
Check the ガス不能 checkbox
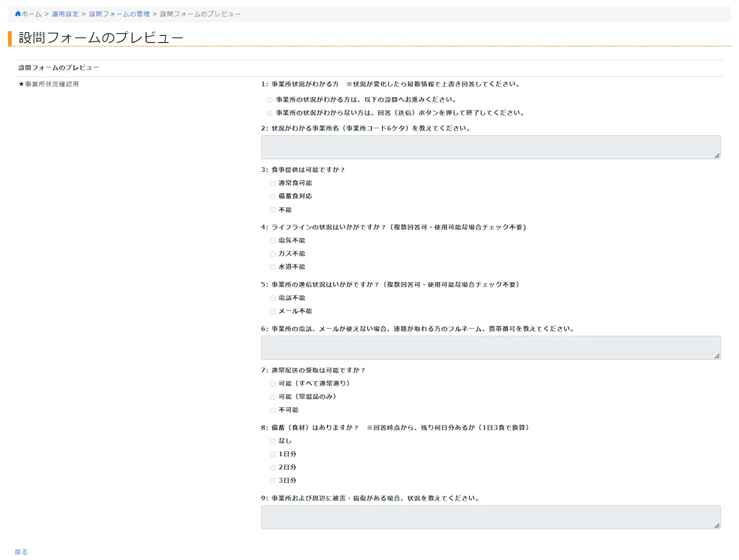pyautogui.click(x=272, y=254)
